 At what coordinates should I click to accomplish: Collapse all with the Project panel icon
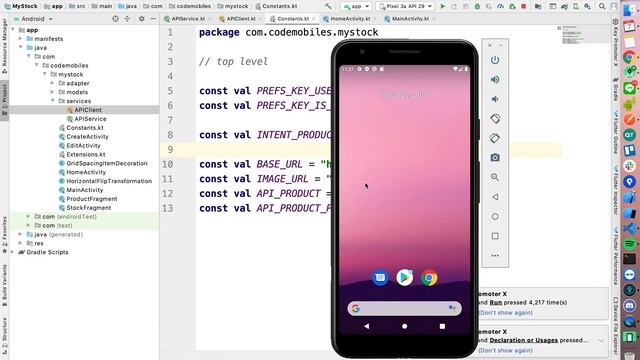127,19
